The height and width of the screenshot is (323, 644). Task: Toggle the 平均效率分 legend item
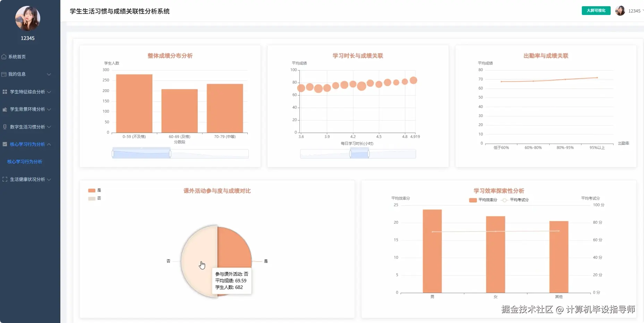coord(483,200)
